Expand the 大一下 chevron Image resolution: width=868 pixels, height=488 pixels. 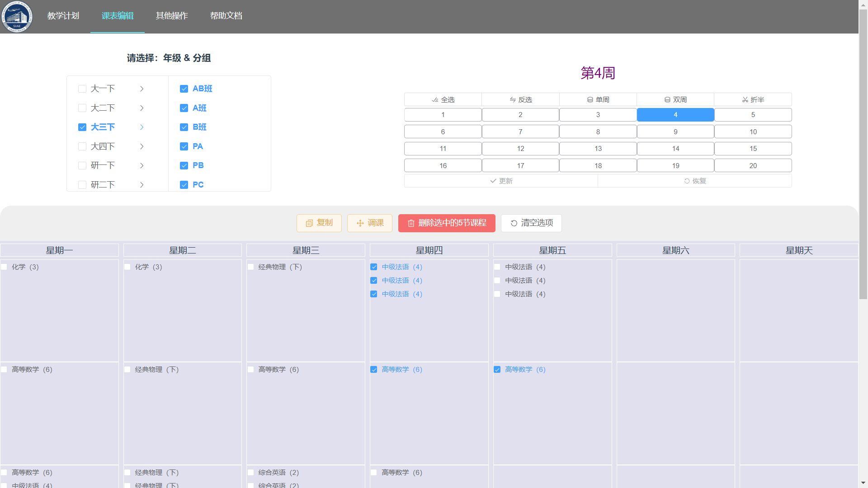tap(142, 89)
